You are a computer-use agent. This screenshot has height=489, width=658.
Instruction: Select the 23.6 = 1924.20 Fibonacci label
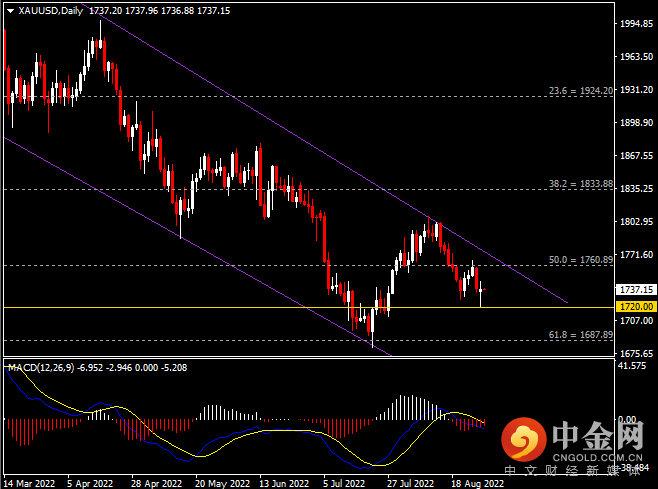(x=581, y=91)
